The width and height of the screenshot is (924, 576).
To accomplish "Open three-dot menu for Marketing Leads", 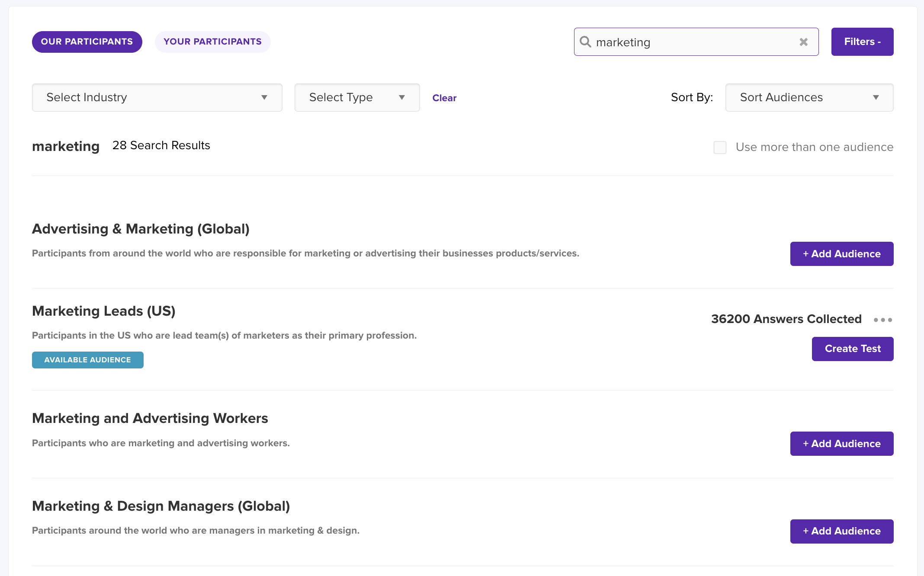I will pyautogui.click(x=882, y=320).
